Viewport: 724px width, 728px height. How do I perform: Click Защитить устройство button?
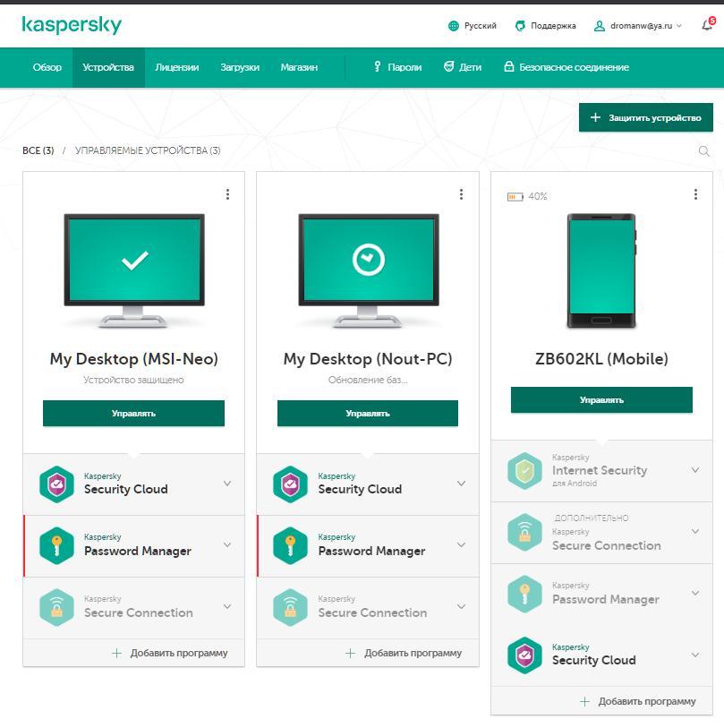tap(645, 117)
